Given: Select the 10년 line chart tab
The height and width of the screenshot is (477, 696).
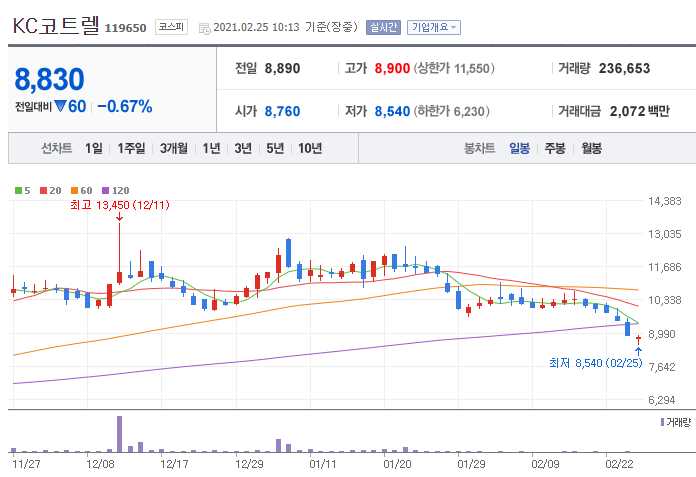Looking at the screenshot, I should click(x=310, y=148).
